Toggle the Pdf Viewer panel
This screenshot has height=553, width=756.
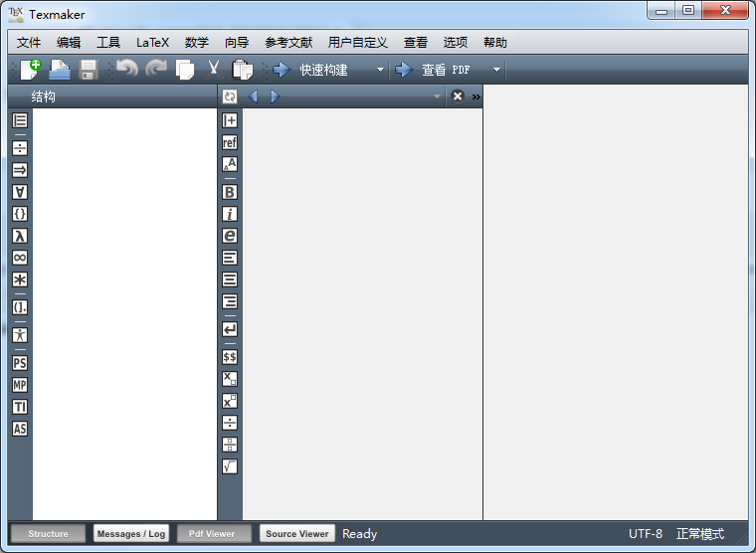(214, 533)
